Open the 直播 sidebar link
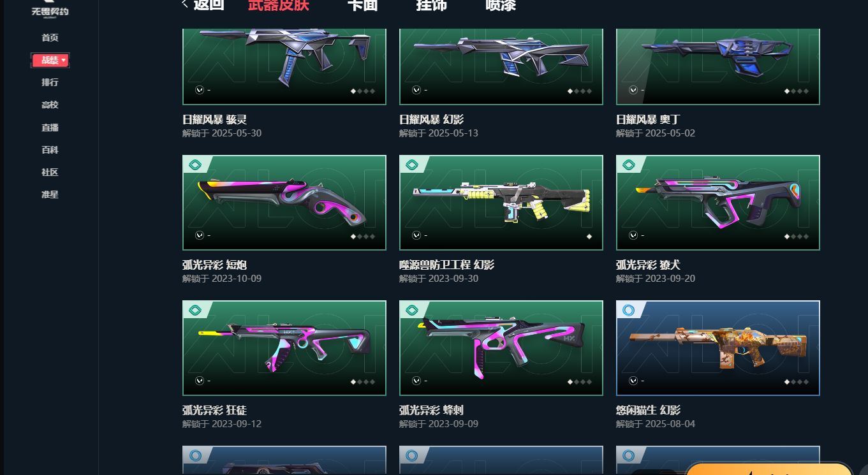Viewport: 868px width, 475px height. (50, 128)
